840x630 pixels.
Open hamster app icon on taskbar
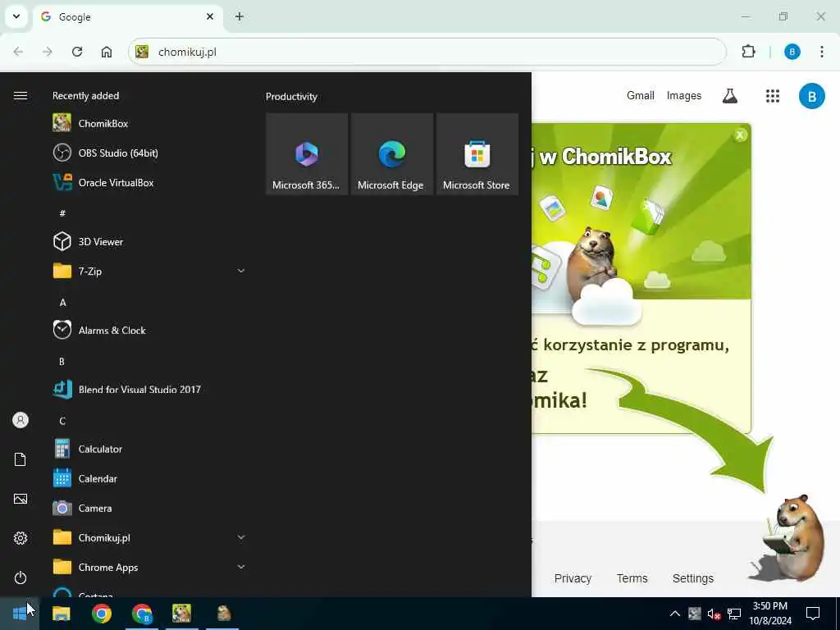pos(223,613)
